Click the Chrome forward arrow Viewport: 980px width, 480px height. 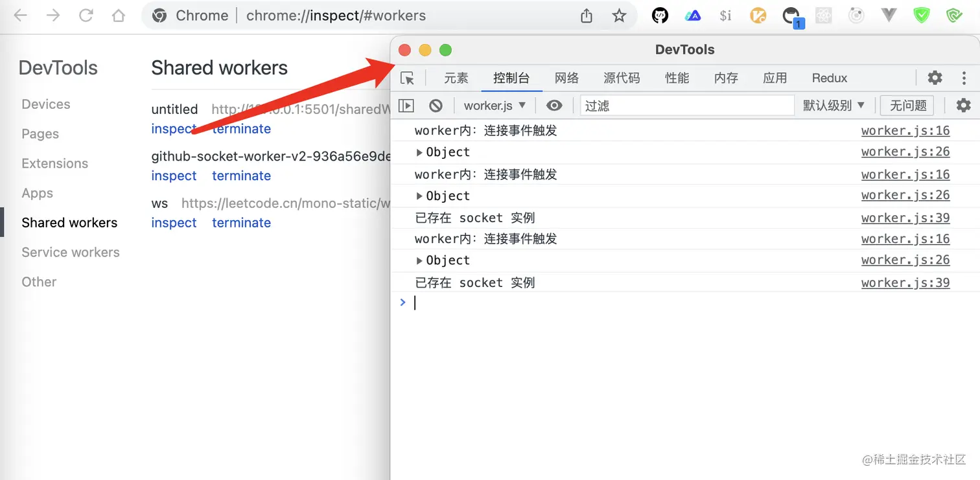pyautogui.click(x=52, y=16)
